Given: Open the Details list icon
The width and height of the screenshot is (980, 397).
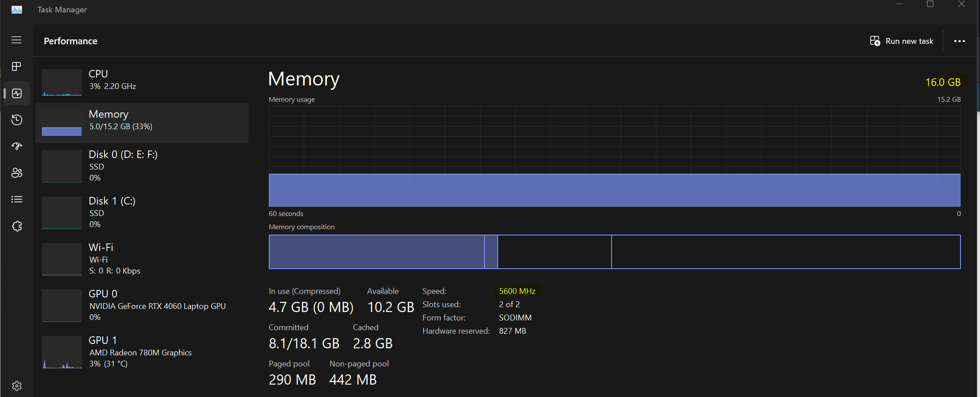Looking at the screenshot, I should [17, 200].
